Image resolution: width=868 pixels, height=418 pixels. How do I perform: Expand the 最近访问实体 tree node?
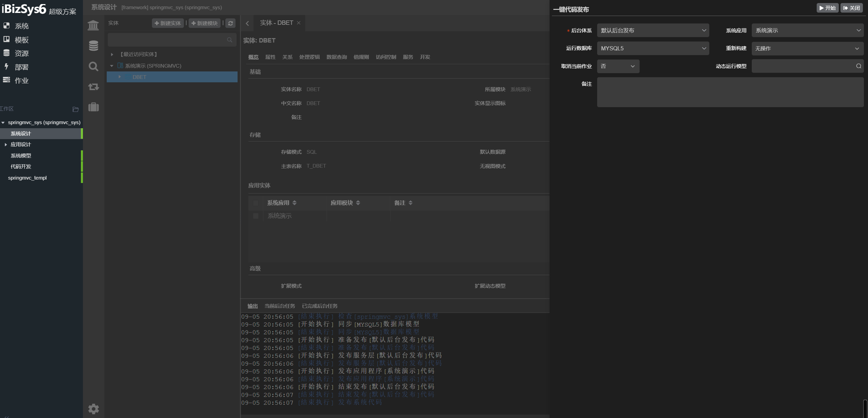tap(112, 54)
